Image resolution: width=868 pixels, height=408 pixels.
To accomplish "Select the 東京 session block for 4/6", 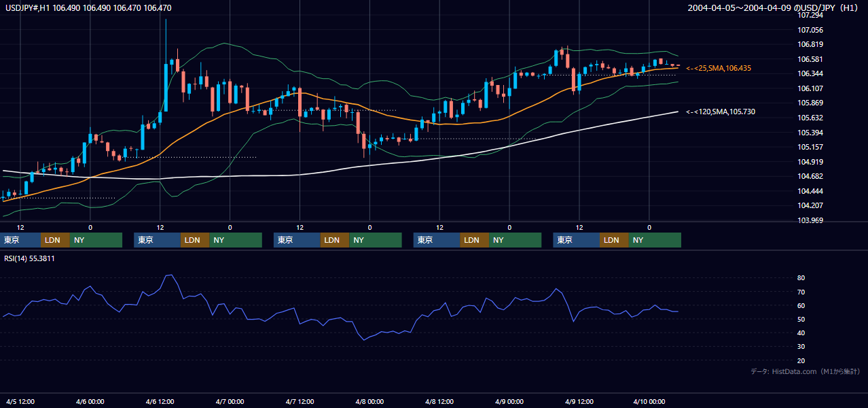I will tap(158, 240).
